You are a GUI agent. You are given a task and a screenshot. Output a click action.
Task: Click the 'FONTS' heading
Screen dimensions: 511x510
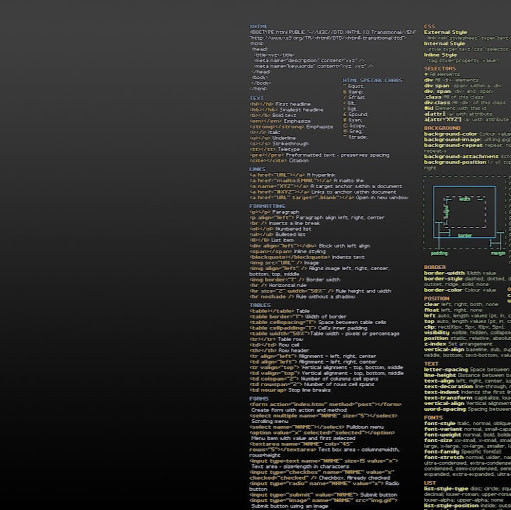433,418
